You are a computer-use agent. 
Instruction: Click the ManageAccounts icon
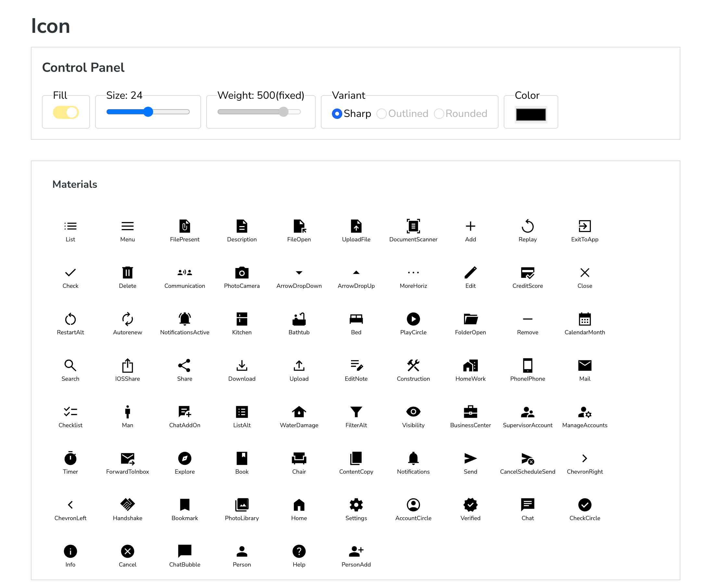pos(585,412)
